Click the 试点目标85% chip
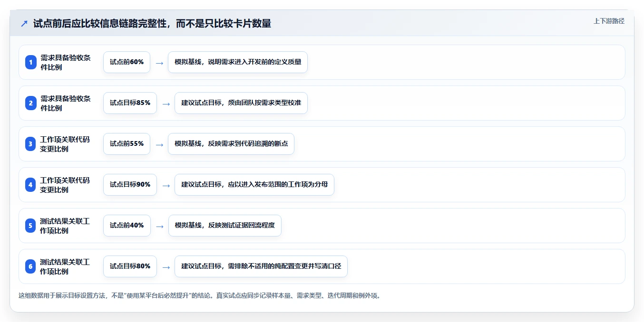The image size is (644, 322). [130, 103]
